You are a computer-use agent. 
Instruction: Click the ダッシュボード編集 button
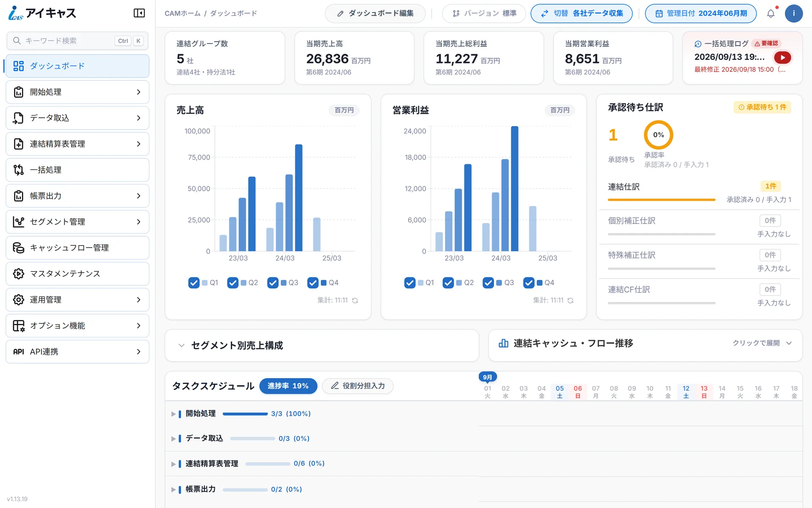[x=375, y=14]
